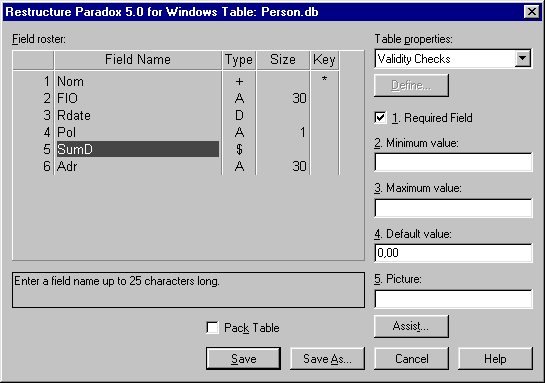Focus the Maximum value input field
Image resolution: width=545 pixels, height=383 pixels.
coord(453,208)
